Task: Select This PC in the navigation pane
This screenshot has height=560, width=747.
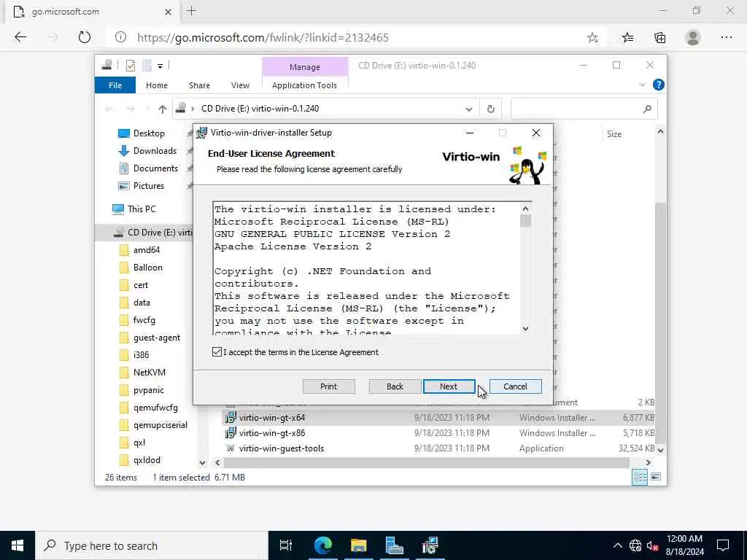Action: point(134,209)
